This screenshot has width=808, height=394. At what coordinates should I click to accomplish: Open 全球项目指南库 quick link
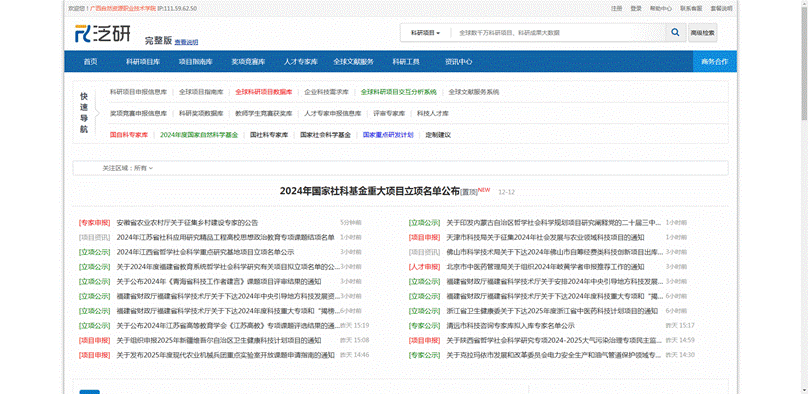point(201,92)
